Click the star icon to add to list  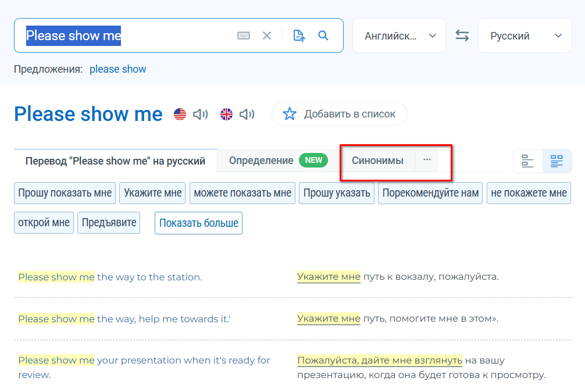tap(290, 114)
